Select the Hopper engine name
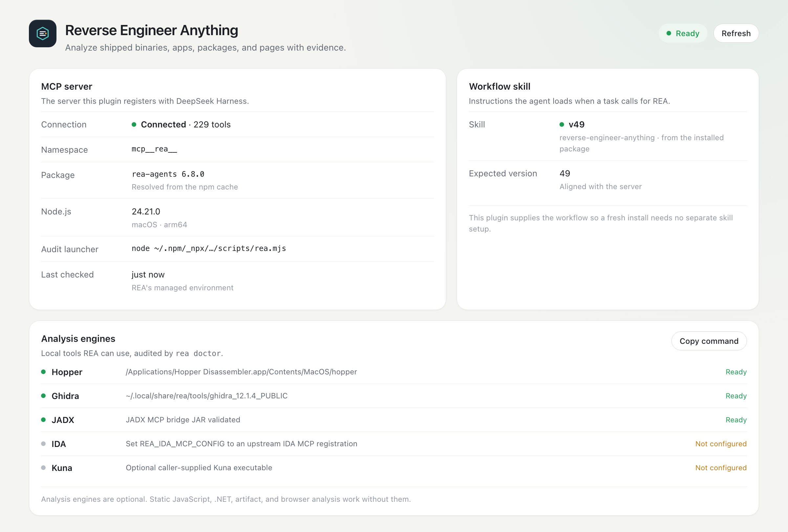Screen dimensions: 788x532 (x=67, y=372)
